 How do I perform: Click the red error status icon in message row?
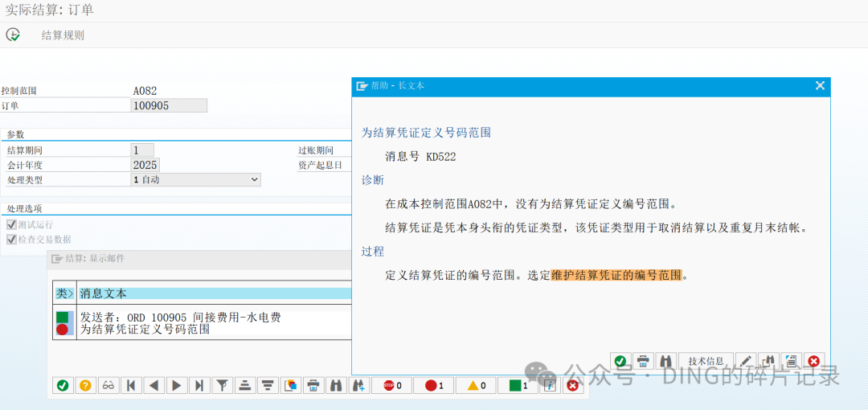coord(63,330)
